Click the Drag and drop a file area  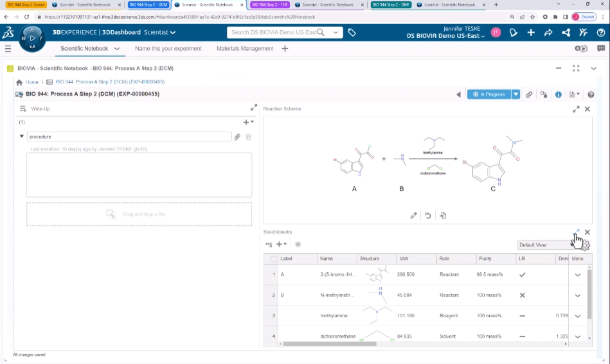point(139,214)
